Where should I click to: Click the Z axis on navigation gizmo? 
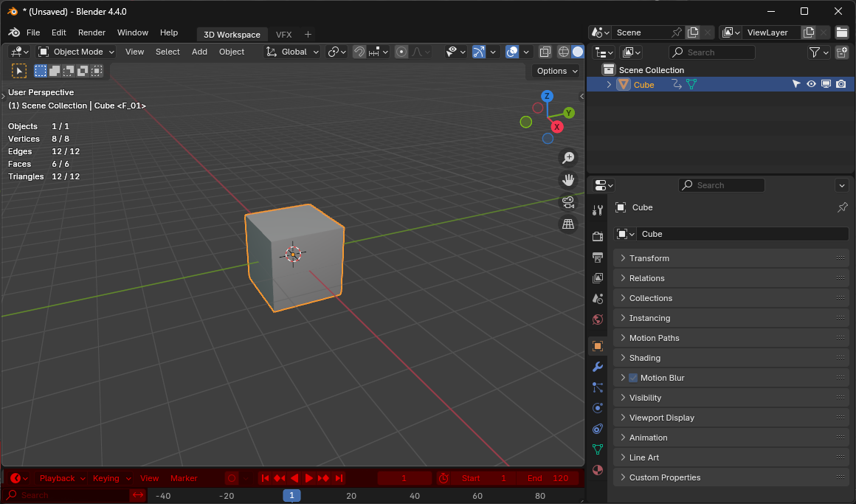[x=547, y=96]
